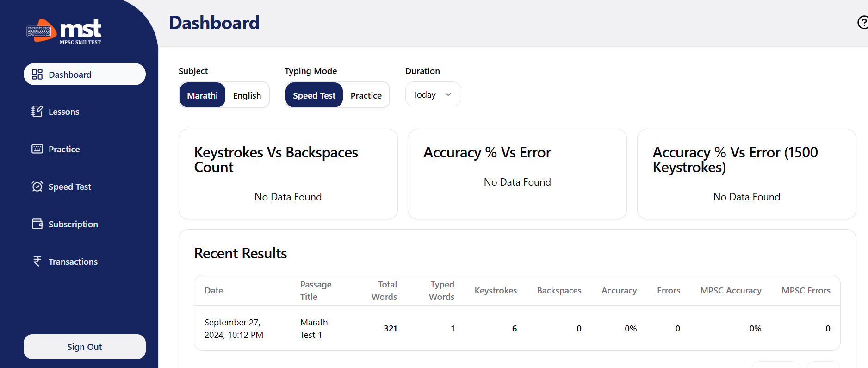Select Marathi as the subject
The image size is (868, 368).
pos(202,95)
